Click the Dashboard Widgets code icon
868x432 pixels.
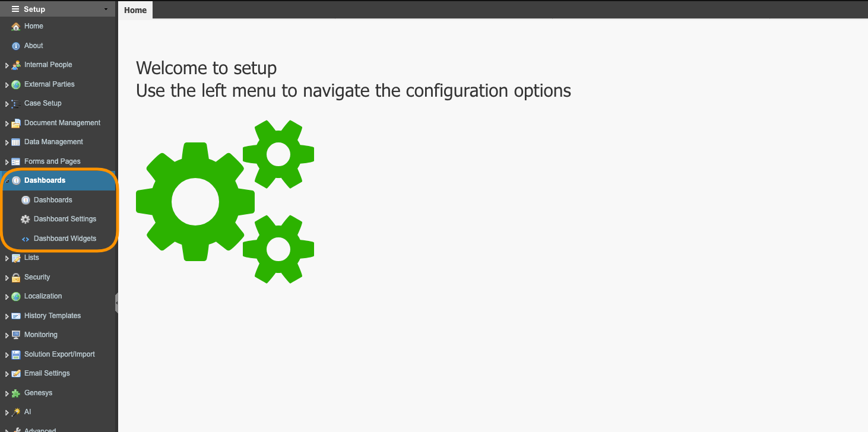click(25, 239)
